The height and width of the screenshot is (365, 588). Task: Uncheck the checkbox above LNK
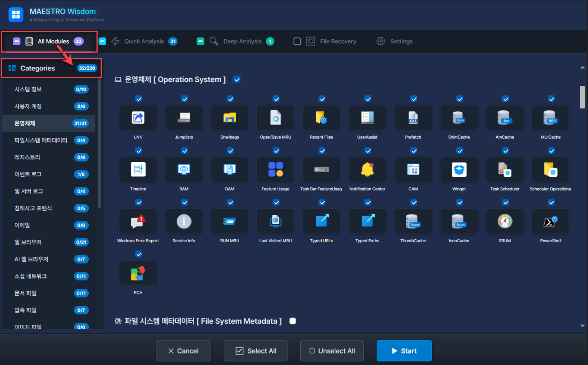[139, 99]
